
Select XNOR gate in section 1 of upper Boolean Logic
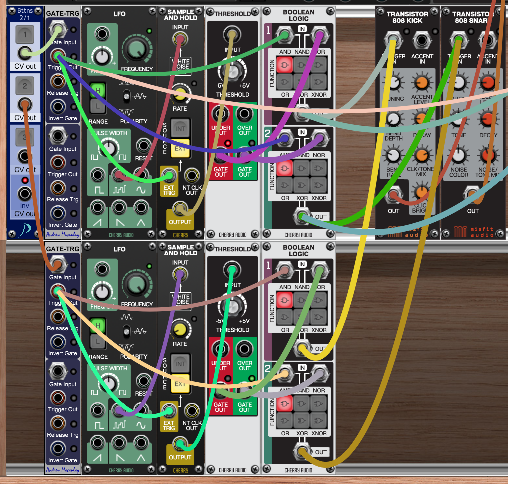coord(318,82)
